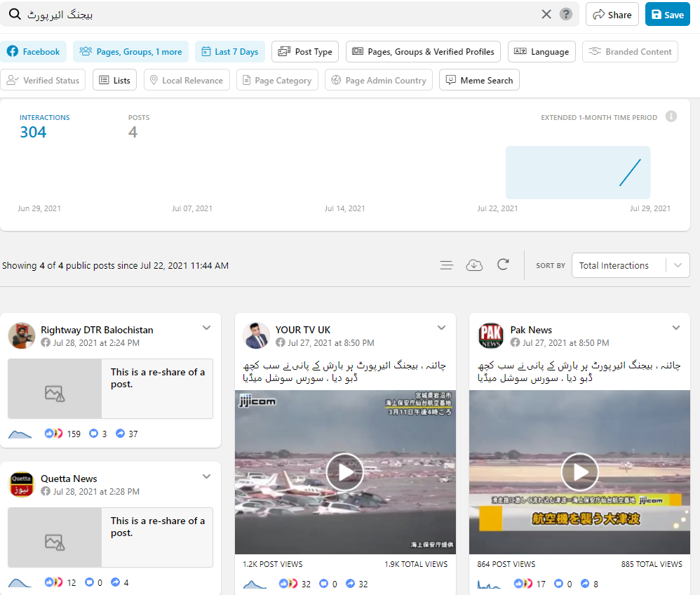Click the magnifying glass search icon
Viewport: 700px width, 595px height.
(14, 15)
